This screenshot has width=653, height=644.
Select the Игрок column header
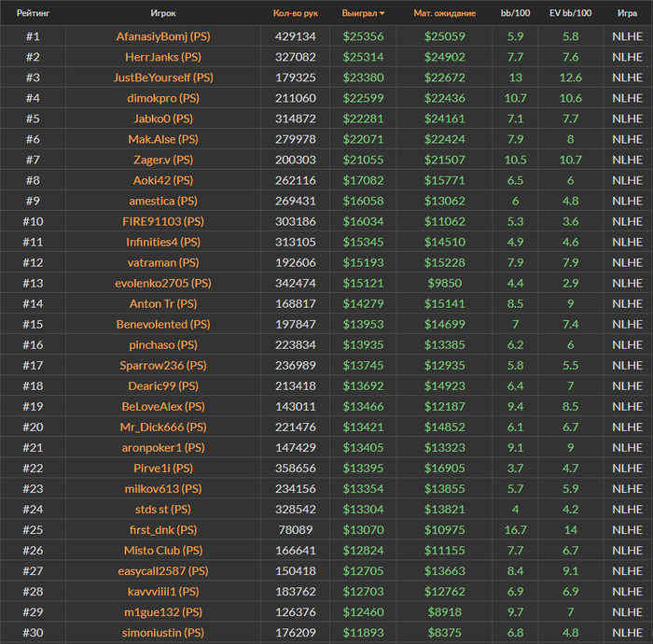[163, 14]
